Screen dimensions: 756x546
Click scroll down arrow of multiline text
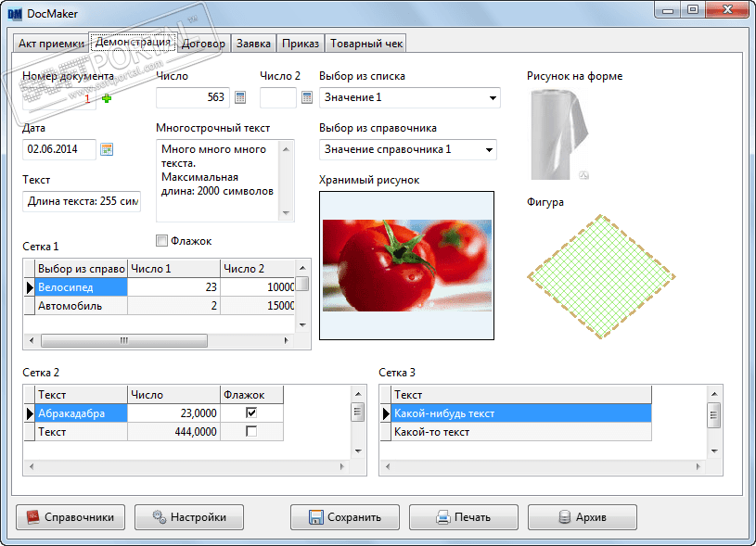coord(286,212)
